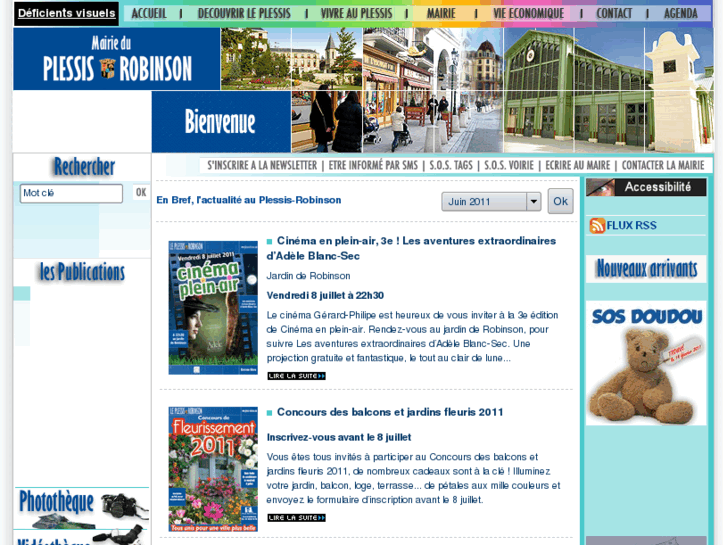Open VIE ECONOMIQUE menu
Viewport: 727px width, 545px height.
529,13
